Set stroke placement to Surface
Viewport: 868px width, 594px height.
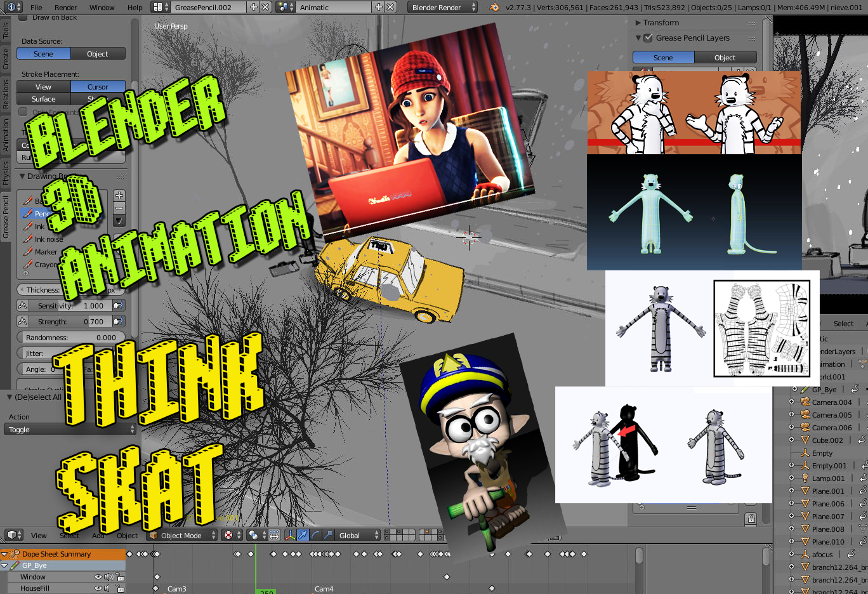coord(43,99)
